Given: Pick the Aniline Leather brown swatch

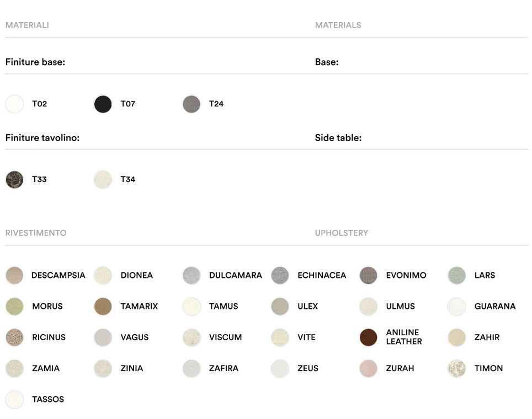Looking at the screenshot, I should pos(369,337).
